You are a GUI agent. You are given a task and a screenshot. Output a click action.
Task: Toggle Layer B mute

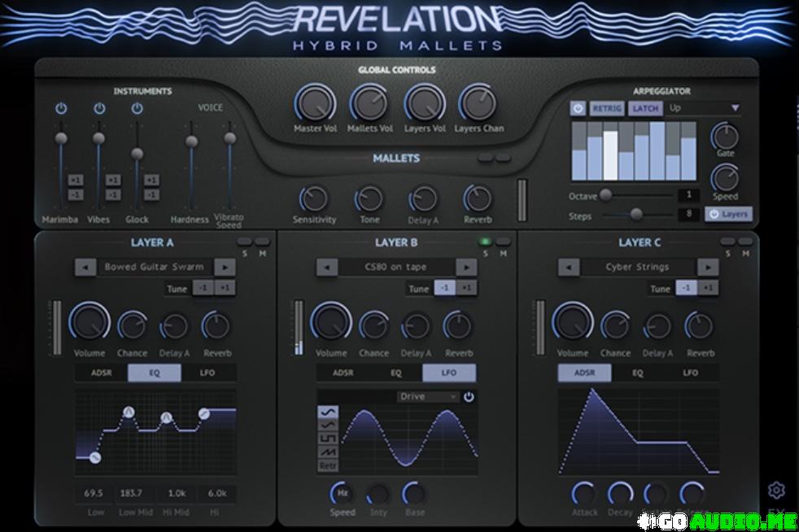(504, 242)
